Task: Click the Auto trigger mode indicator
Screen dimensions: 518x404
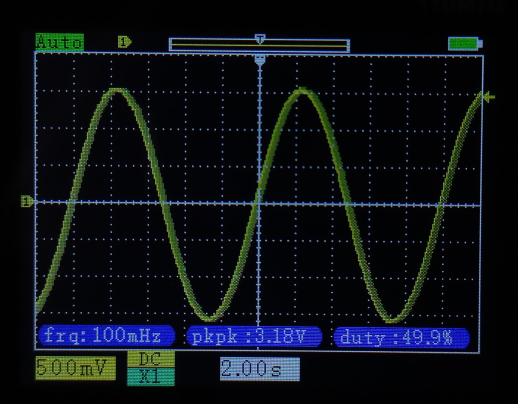Action: coord(60,42)
